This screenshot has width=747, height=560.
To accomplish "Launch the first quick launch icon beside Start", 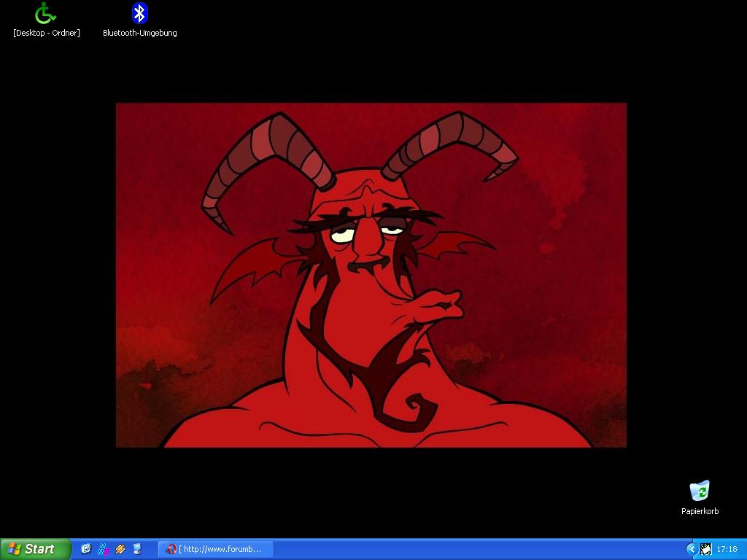I will click(86, 549).
